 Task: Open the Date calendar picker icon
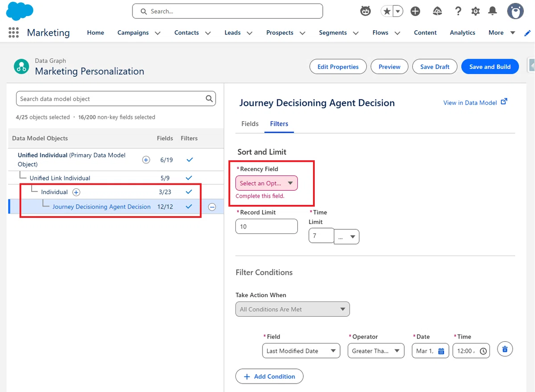click(x=441, y=351)
